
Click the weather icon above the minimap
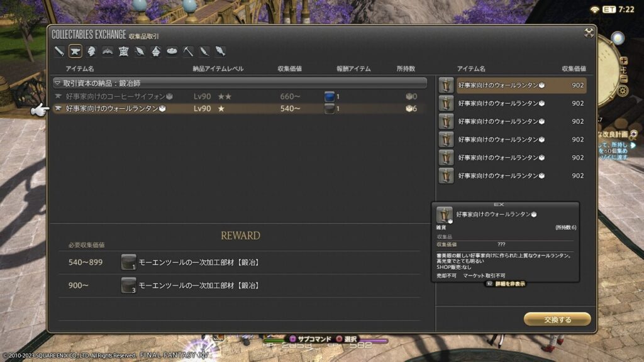[x=618, y=38]
